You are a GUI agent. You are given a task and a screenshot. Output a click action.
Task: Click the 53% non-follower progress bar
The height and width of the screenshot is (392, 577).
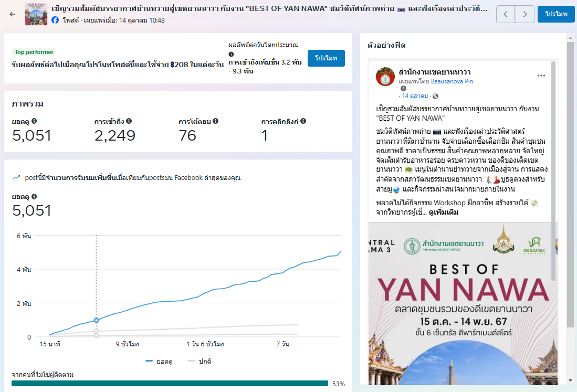[170, 384]
